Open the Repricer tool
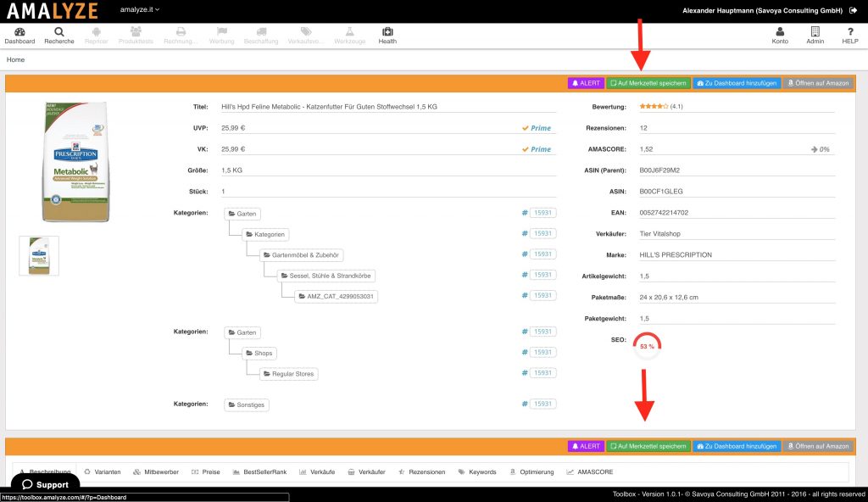This screenshot has width=868, height=502. pyautogui.click(x=97, y=36)
